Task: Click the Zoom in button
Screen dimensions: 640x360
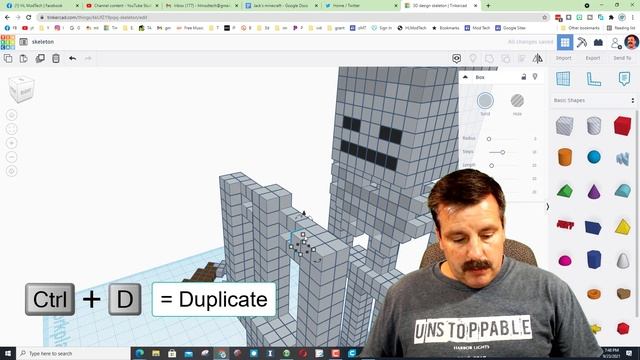Action: [x=11, y=143]
